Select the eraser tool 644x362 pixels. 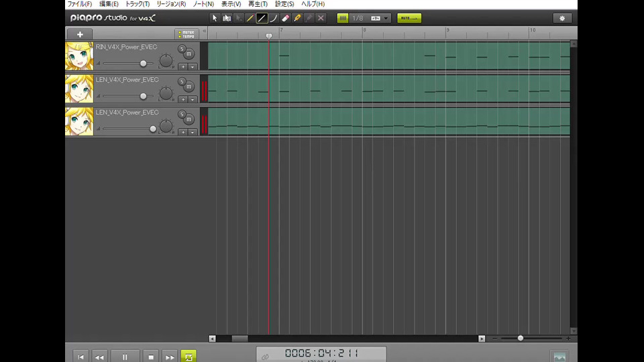click(x=286, y=18)
